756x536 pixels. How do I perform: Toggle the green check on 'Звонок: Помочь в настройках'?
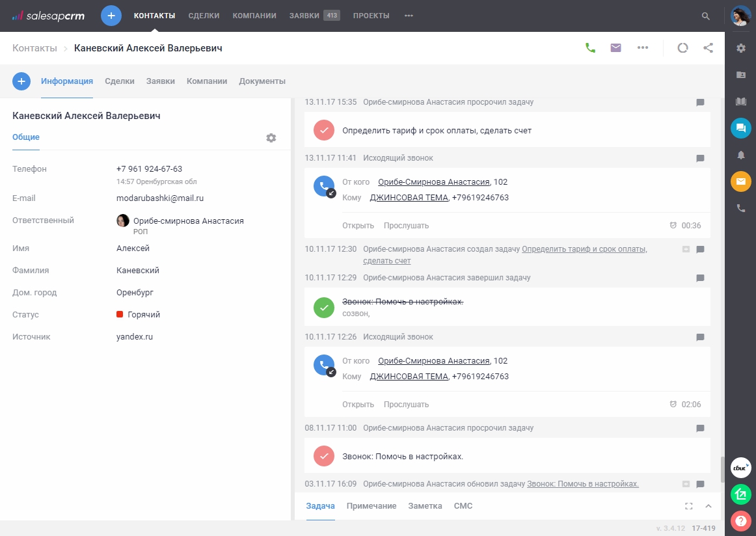[323, 307]
